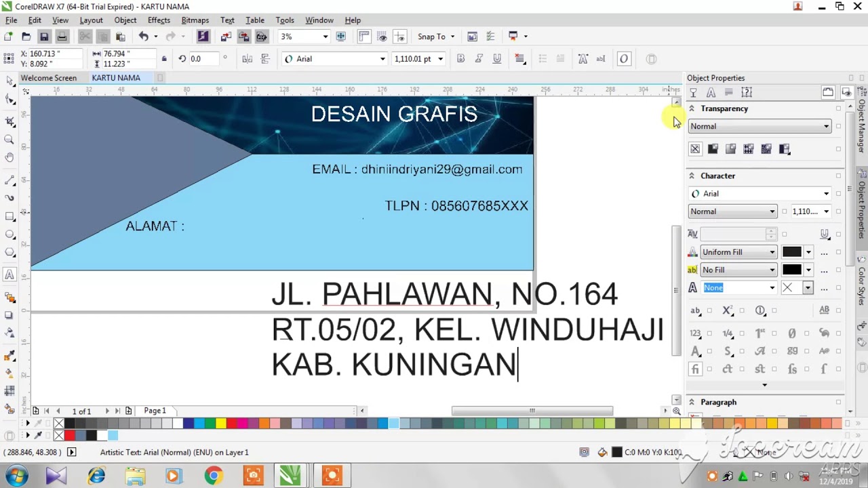
Task: Click the Print icon in toolbar
Action: 62,37
